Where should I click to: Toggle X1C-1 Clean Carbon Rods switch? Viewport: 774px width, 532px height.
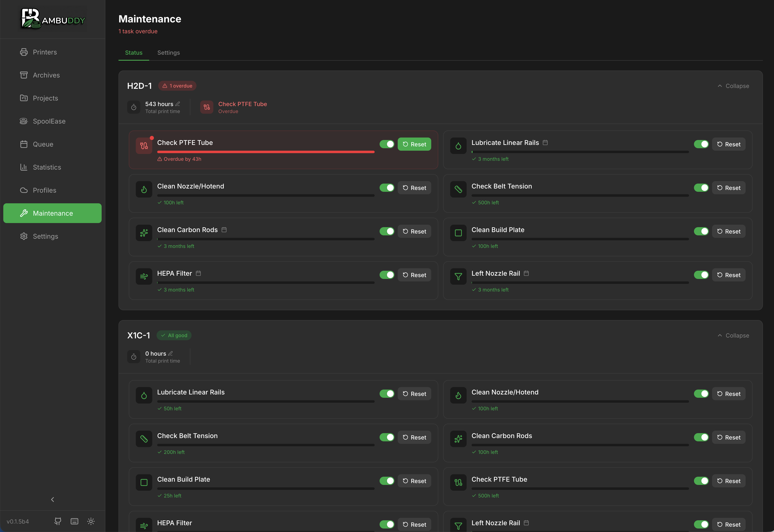coord(701,437)
